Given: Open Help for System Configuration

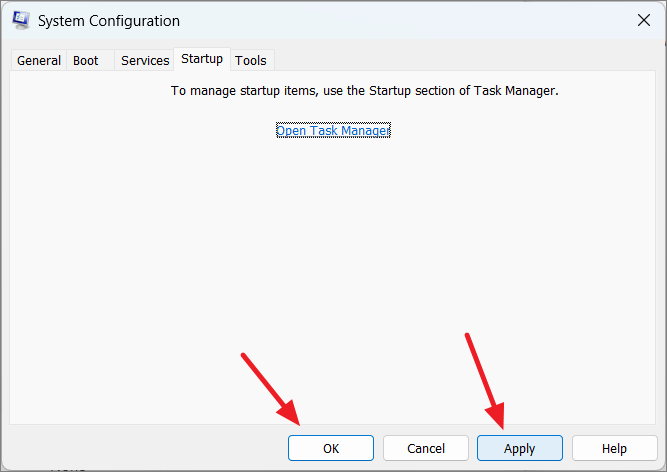Looking at the screenshot, I should tap(614, 448).
